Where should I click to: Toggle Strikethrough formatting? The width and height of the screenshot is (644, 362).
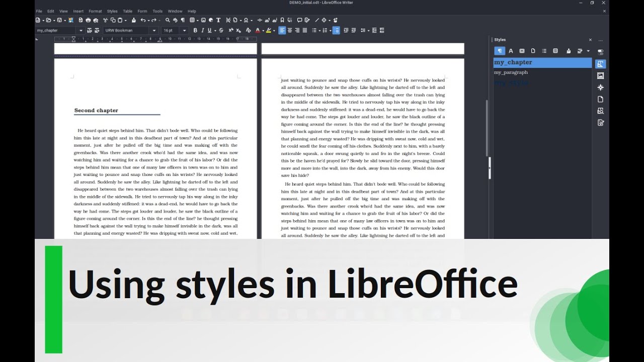tap(221, 30)
